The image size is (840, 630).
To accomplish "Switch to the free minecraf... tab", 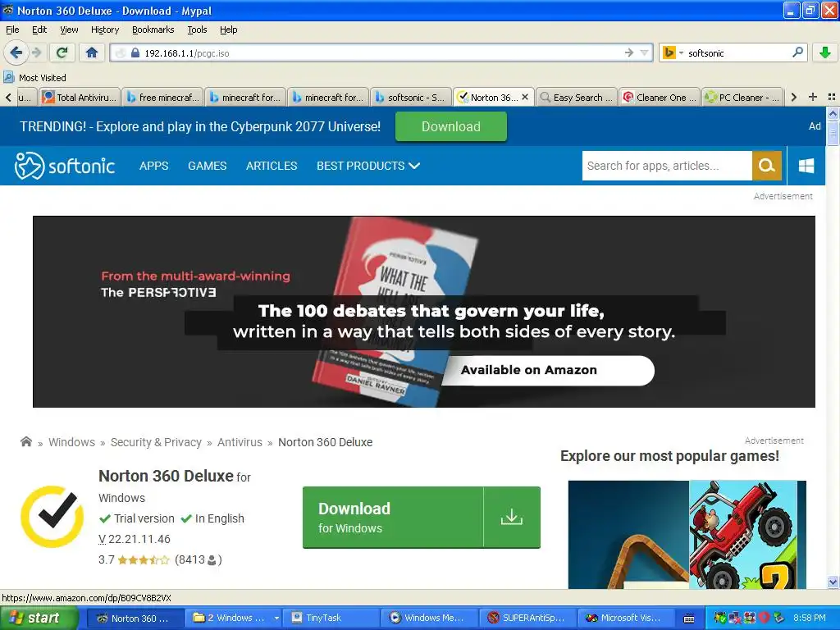I will pyautogui.click(x=162, y=97).
